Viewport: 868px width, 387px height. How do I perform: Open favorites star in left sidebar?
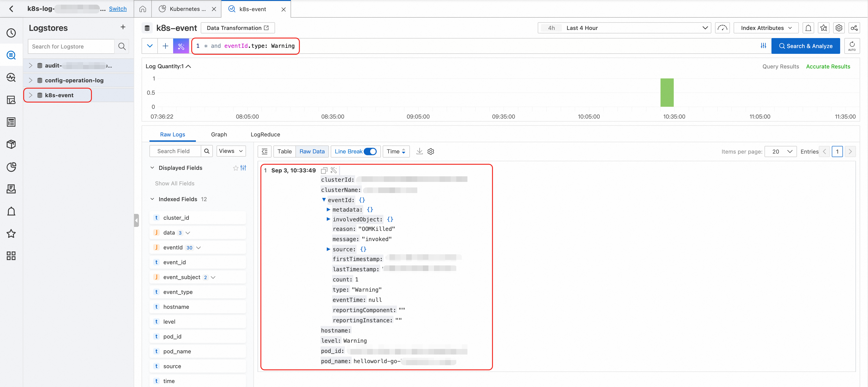click(x=11, y=233)
